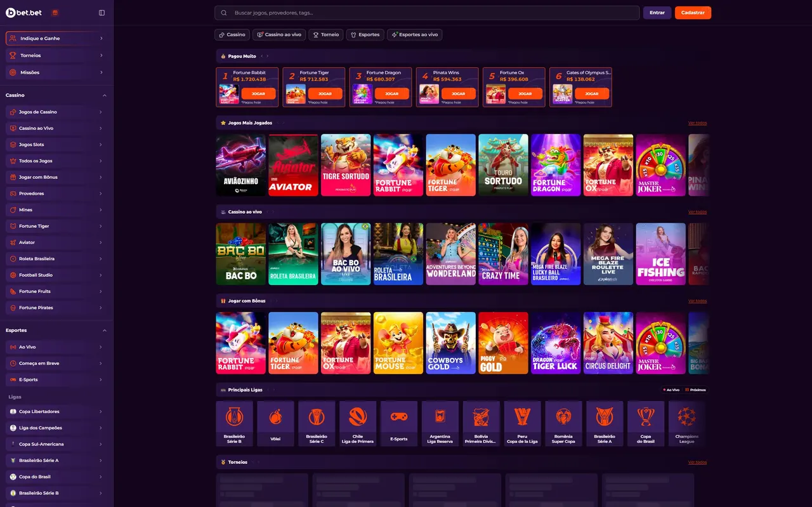Viewport: 812px width, 507px height.
Task: Open the Peru Copa de la Liga tile
Action: (x=522, y=424)
